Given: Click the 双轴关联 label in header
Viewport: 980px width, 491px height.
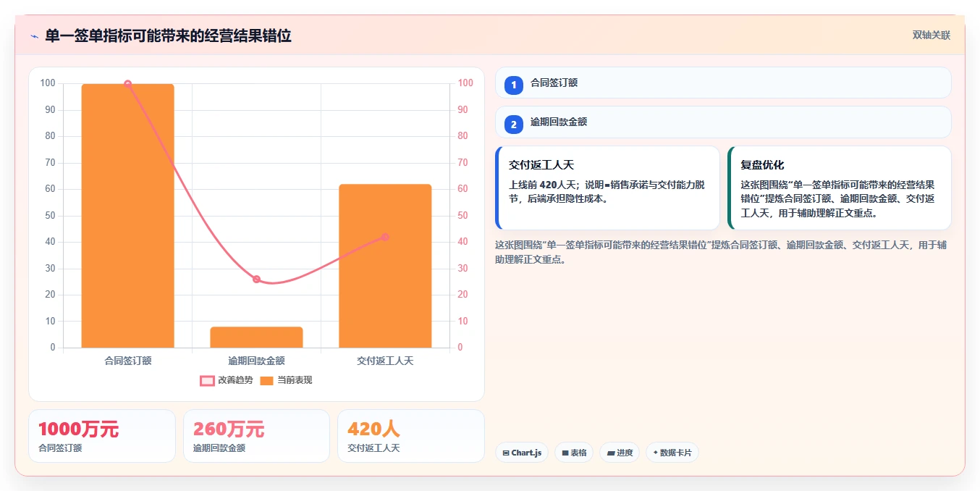Looking at the screenshot, I should click(931, 35).
